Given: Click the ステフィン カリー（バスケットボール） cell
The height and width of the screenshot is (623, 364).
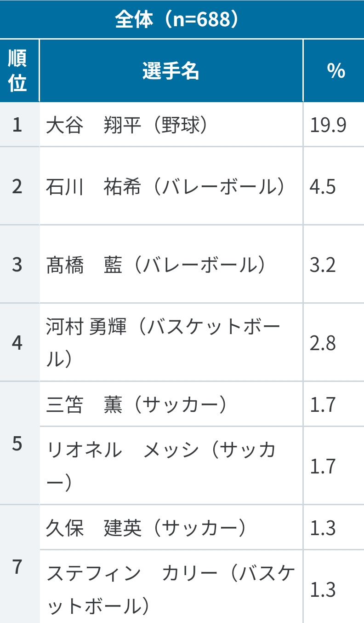Looking at the screenshot, I should tap(171, 587).
